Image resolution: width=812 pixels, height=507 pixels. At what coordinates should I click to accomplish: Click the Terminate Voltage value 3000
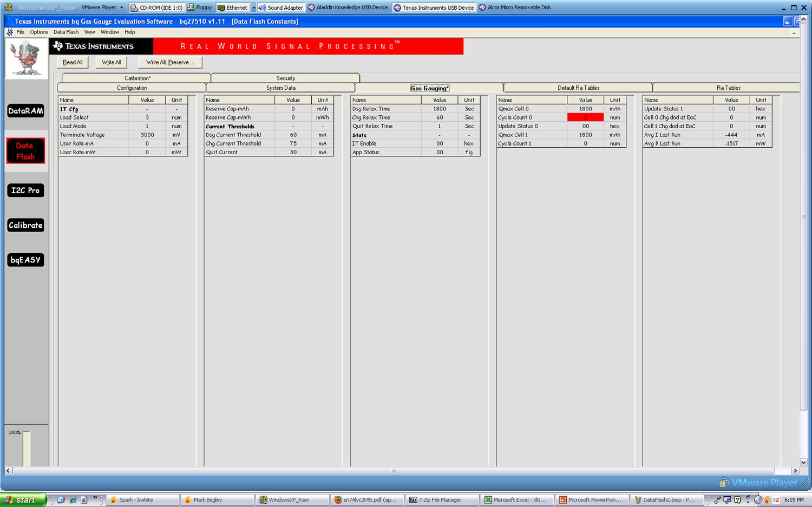(x=147, y=135)
